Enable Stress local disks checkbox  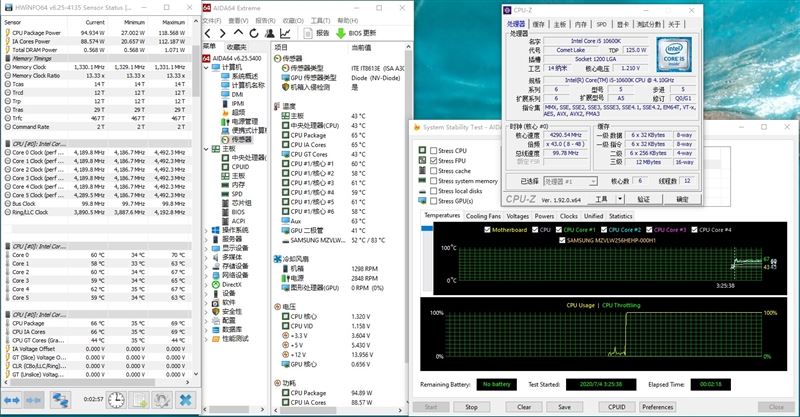[433, 191]
